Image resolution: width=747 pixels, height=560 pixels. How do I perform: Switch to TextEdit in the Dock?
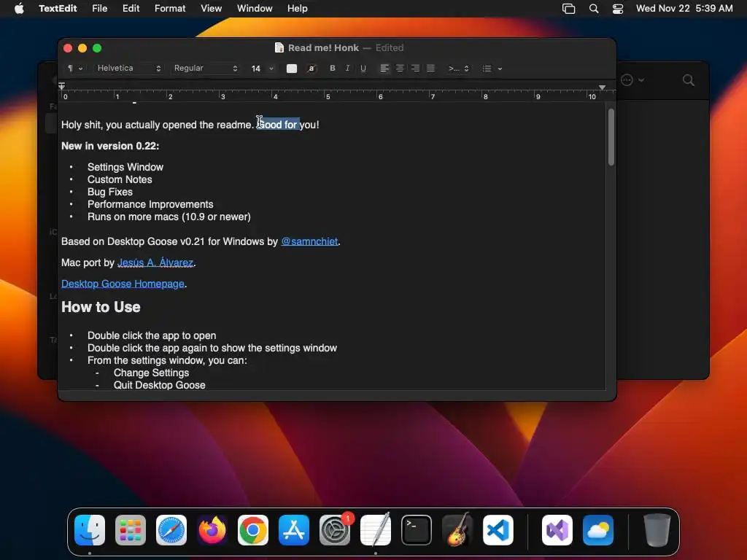click(x=376, y=530)
